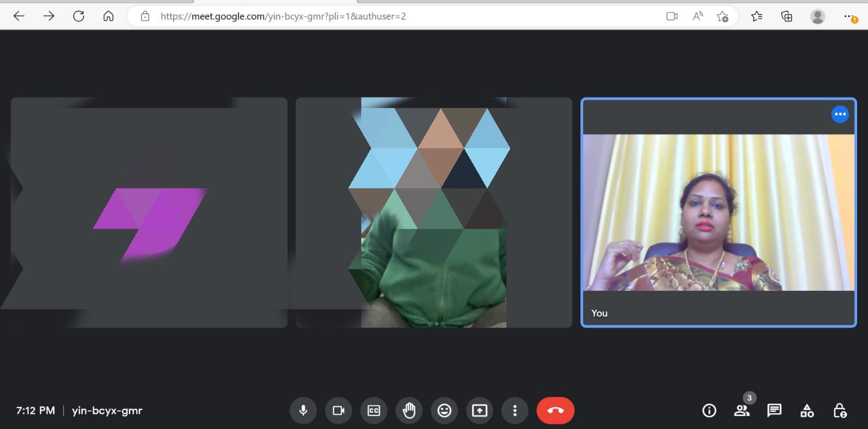Expand options on your video tile

(840, 114)
